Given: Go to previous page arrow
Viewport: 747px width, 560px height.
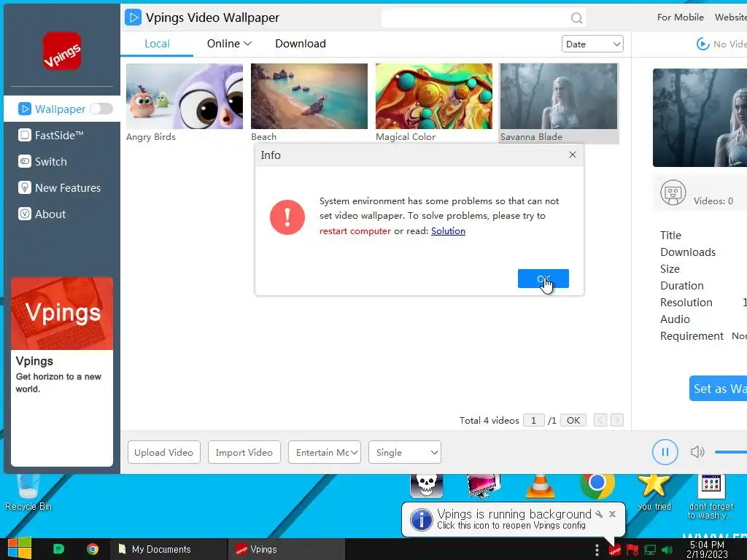Looking at the screenshot, I should pyautogui.click(x=600, y=421).
